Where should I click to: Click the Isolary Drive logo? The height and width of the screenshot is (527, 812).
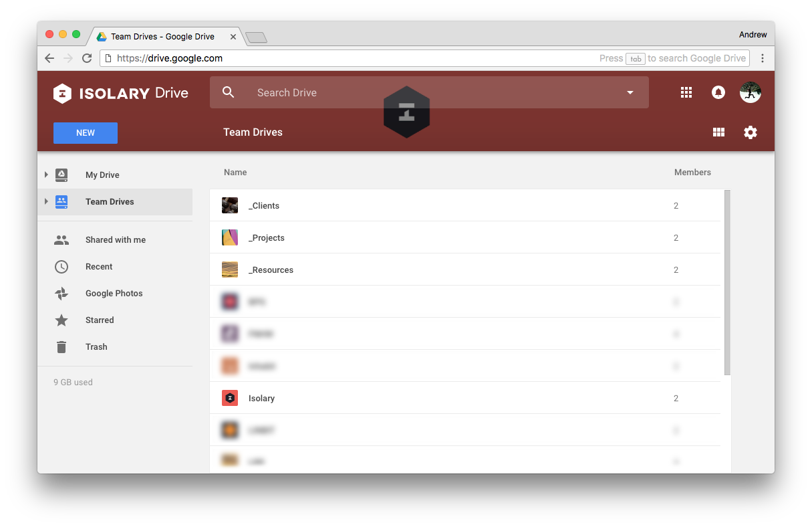[121, 93]
